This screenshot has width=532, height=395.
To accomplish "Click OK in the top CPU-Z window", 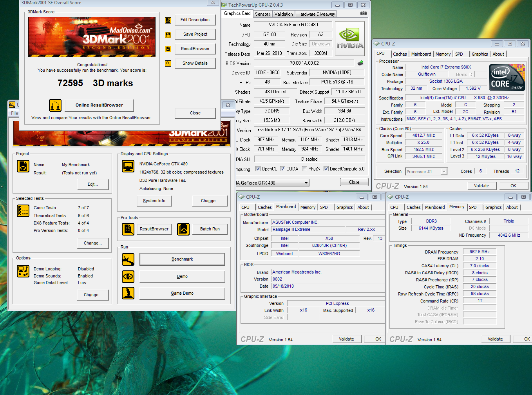I will 513,186.
